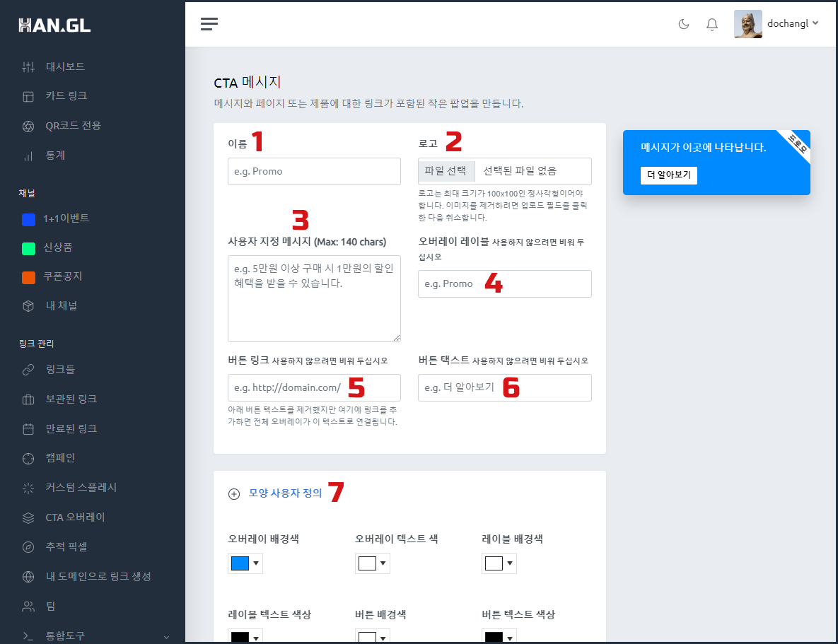
Task: Open the 오버레이 배경색 dropdown arrow
Action: [x=256, y=563]
